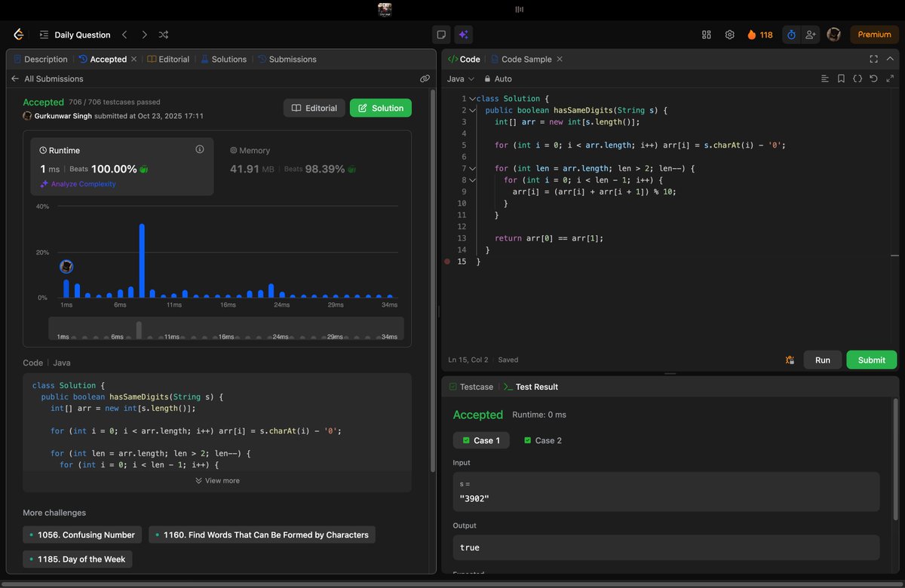This screenshot has width=905, height=588.
Task: Click the debugger bug icon
Action: [x=790, y=360]
